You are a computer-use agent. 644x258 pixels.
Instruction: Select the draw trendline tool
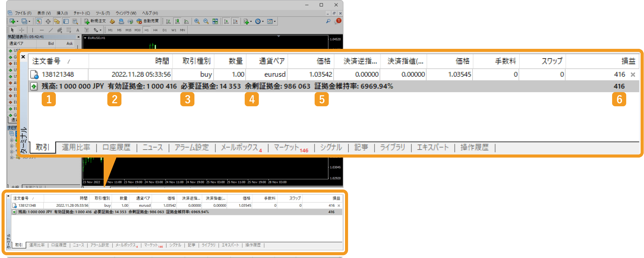pos(51,30)
